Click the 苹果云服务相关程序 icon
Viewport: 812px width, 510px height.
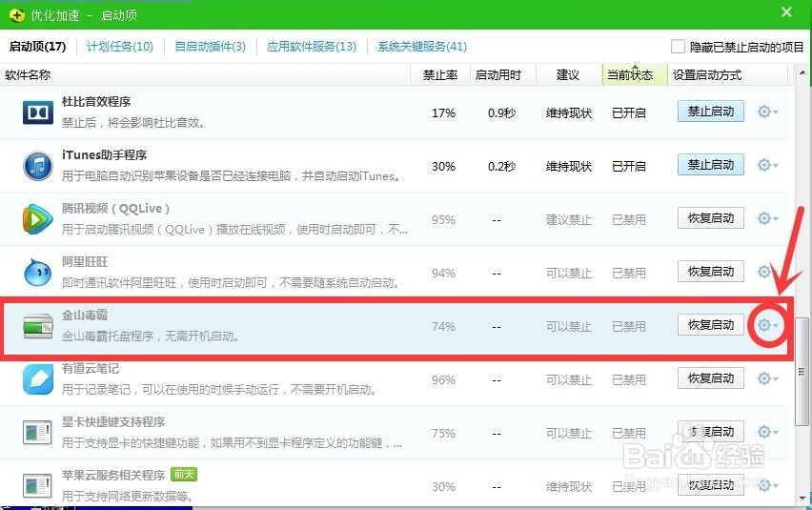click(x=37, y=486)
